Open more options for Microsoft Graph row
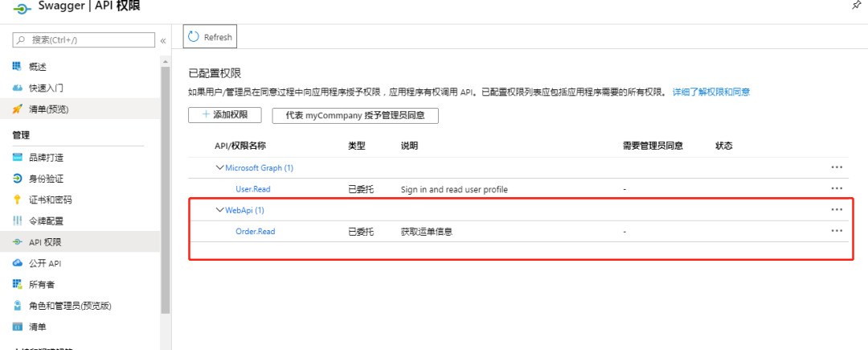This screenshot has height=350, width=868. click(x=837, y=167)
